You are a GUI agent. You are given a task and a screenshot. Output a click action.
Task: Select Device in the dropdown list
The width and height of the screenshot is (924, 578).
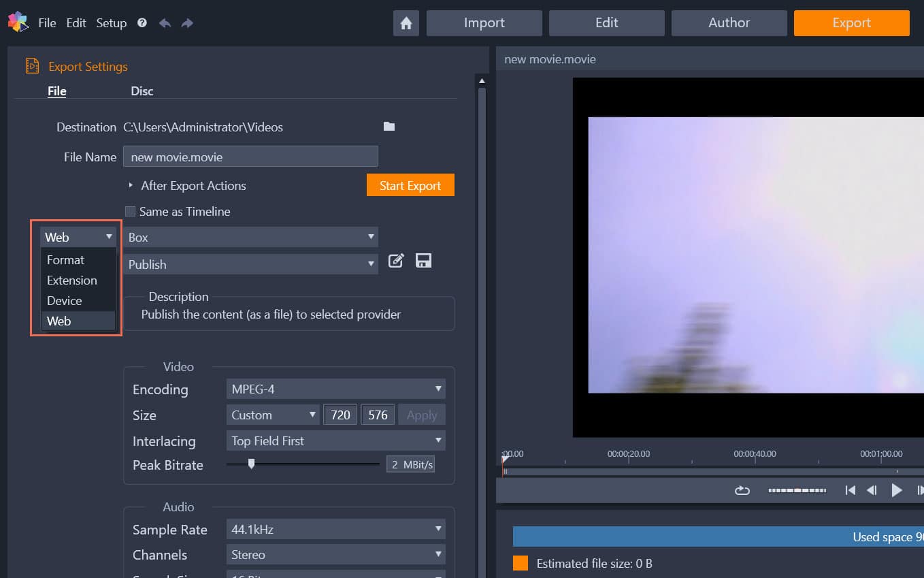point(78,301)
